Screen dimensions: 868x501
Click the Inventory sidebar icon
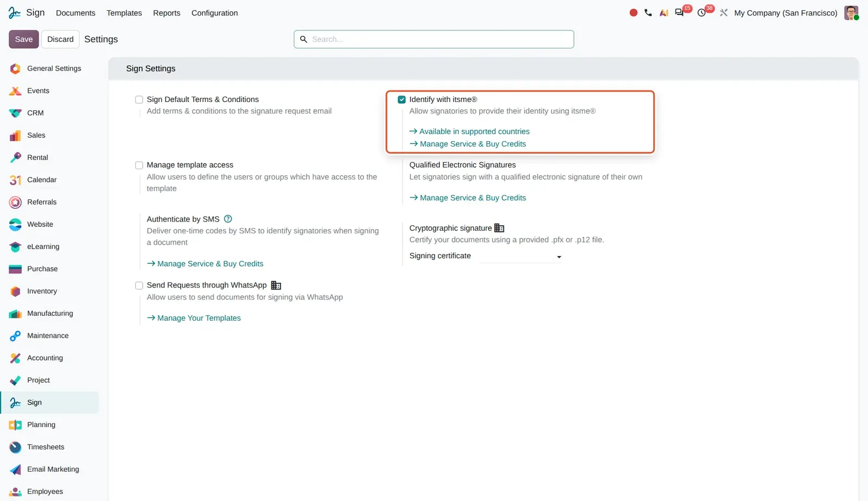15,291
